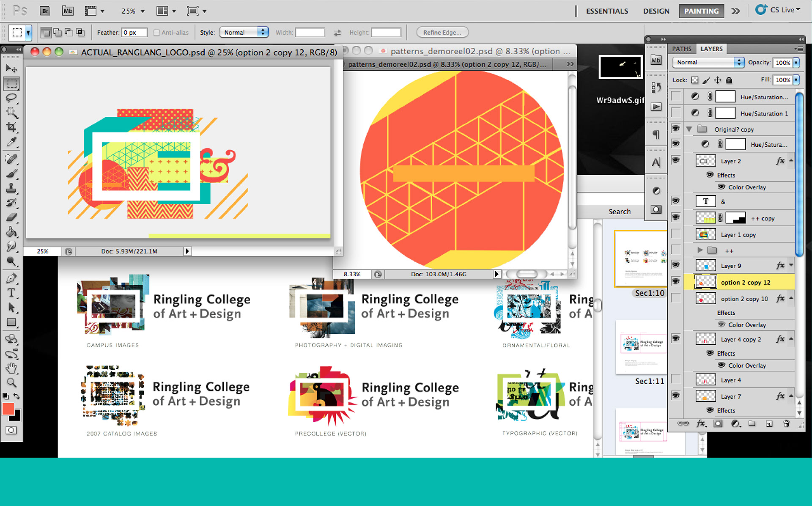Pick the Eyedropper tool
The image size is (812, 506).
(11, 142)
